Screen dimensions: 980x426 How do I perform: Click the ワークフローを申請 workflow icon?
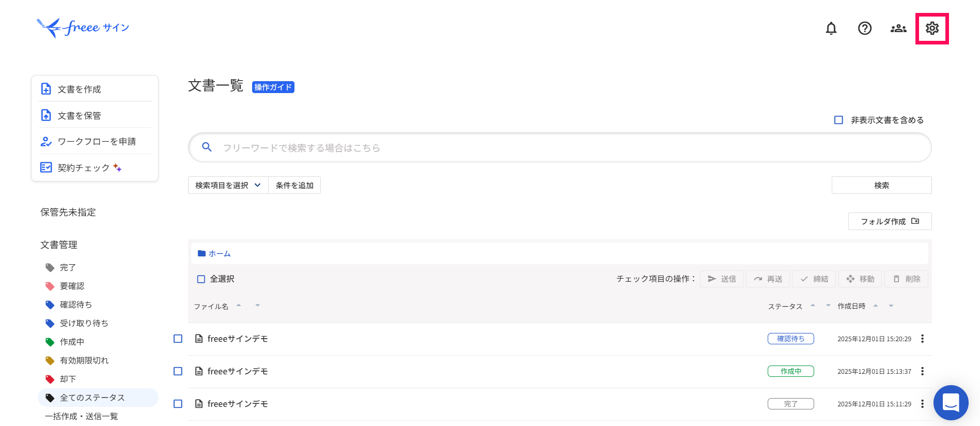pyautogui.click(x=46, y=141)
